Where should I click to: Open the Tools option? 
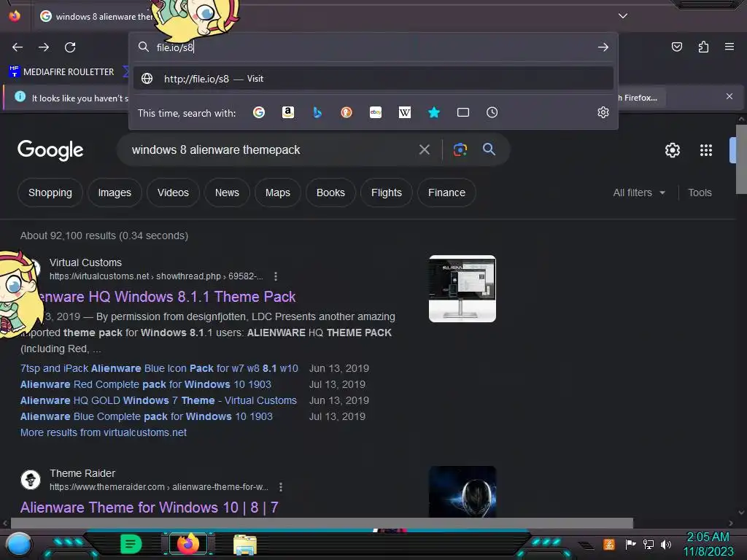click(700, 192)
